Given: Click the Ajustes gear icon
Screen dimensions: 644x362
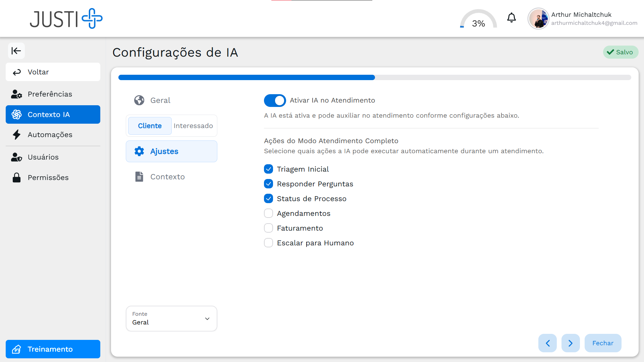Looking at the screenshot, I should (139, 151).
